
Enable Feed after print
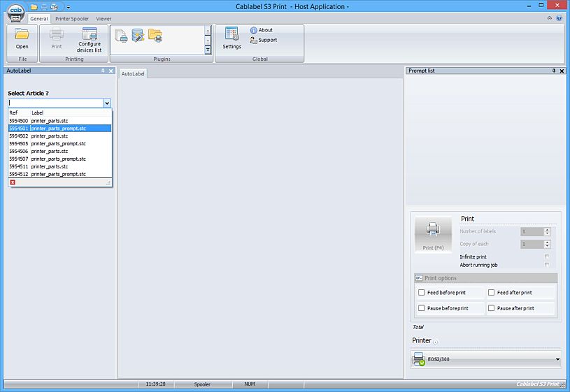(491, 293)
